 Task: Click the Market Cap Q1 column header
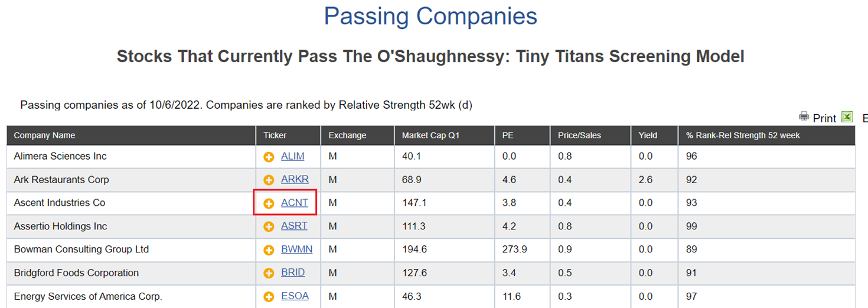coord(430,135)
